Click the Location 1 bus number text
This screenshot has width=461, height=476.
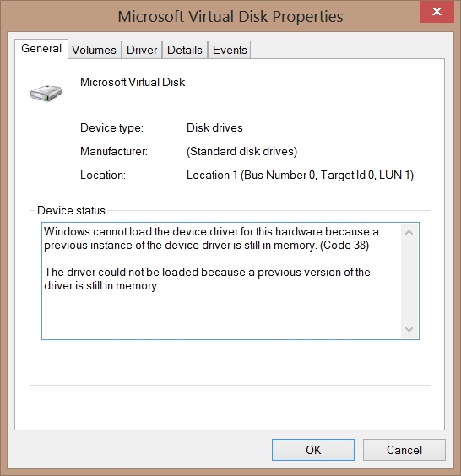point(300,176)
